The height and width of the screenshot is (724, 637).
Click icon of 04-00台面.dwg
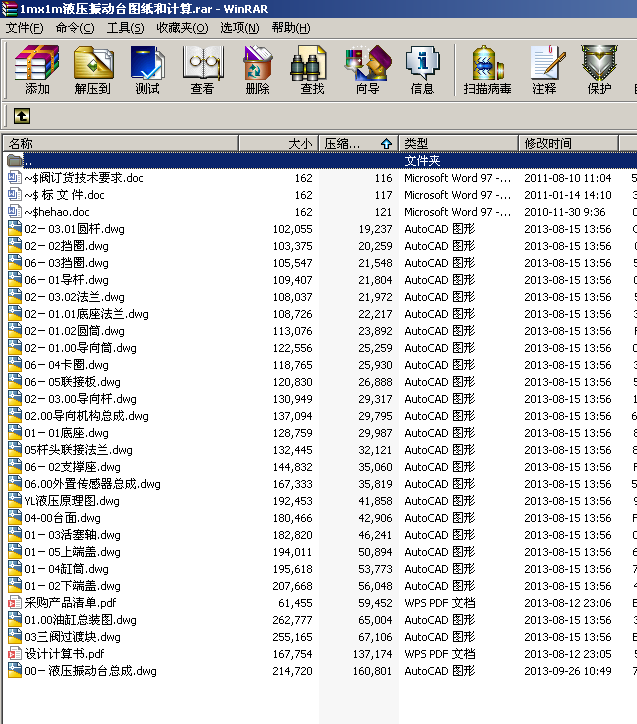point(15,518)
